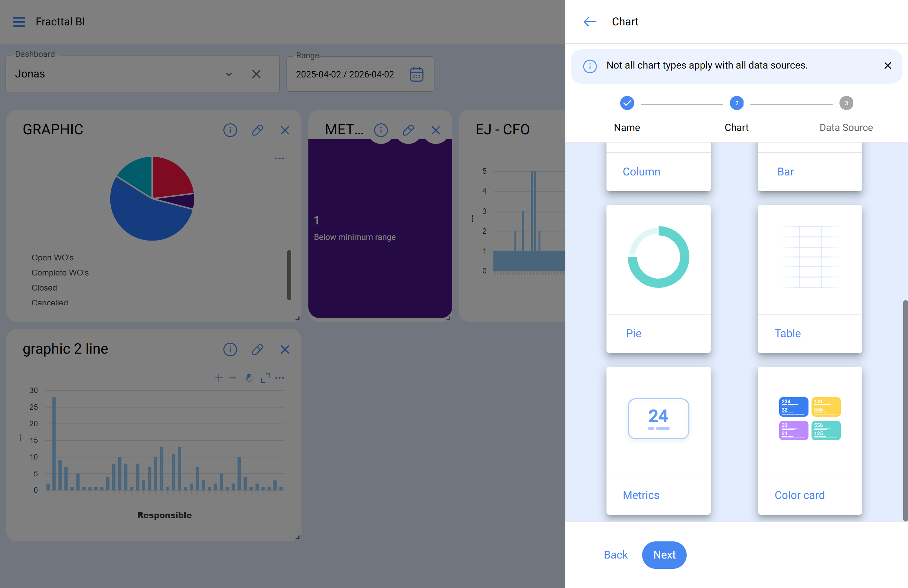Click the info icon on GRAPHIC widget
Screen dimensions: 908x588
(230, 130)
